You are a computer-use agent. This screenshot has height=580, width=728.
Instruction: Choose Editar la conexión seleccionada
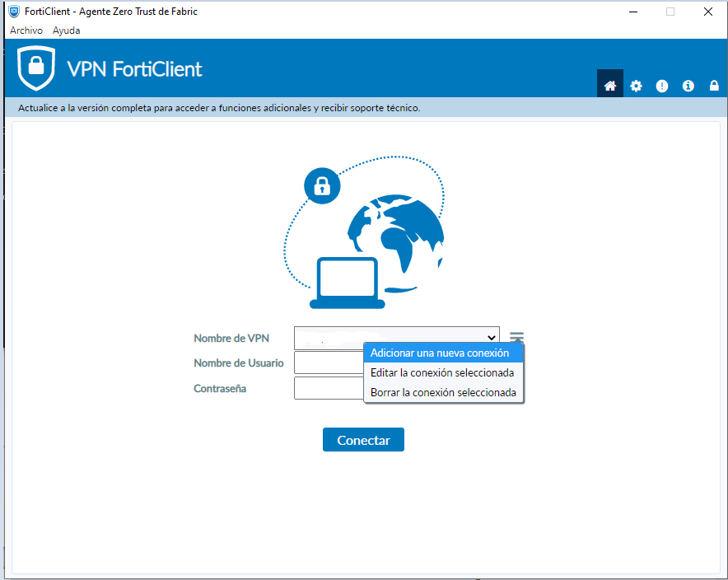click(x=443, y=372)
